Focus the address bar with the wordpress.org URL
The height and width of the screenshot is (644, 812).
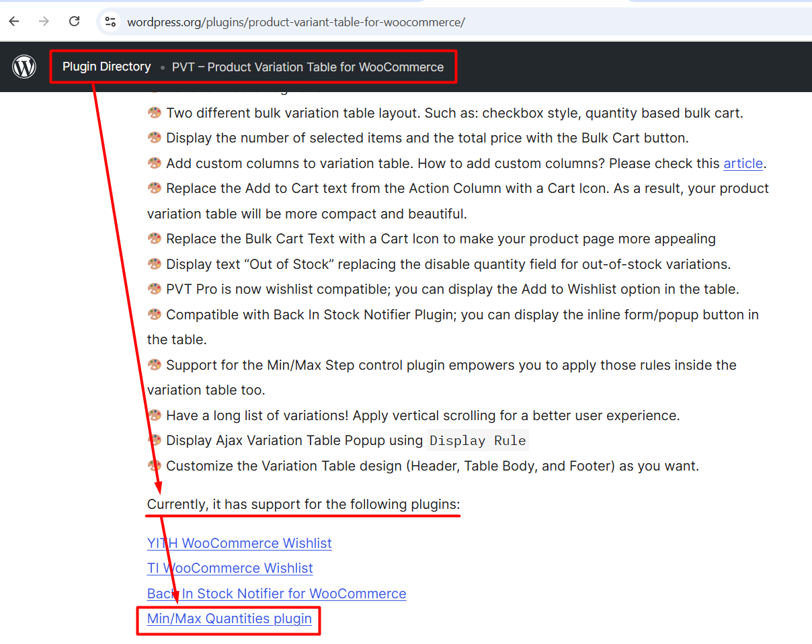pos(296,22)
